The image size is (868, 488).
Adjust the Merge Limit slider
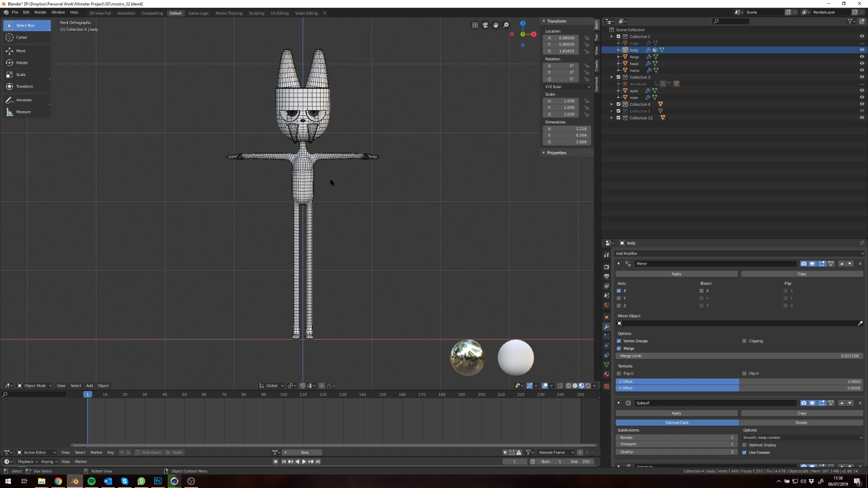click(x=739, y=356)
